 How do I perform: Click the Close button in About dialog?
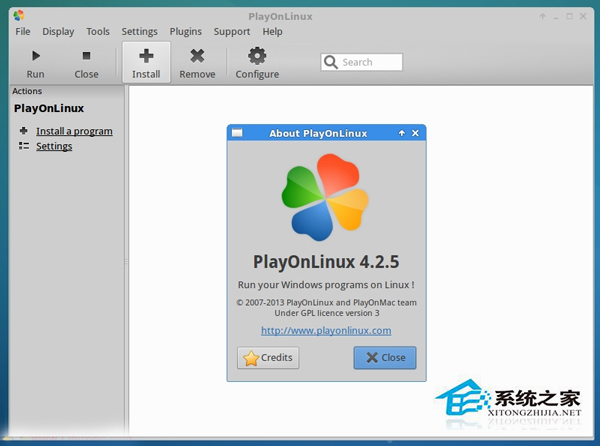click(385, 358)
